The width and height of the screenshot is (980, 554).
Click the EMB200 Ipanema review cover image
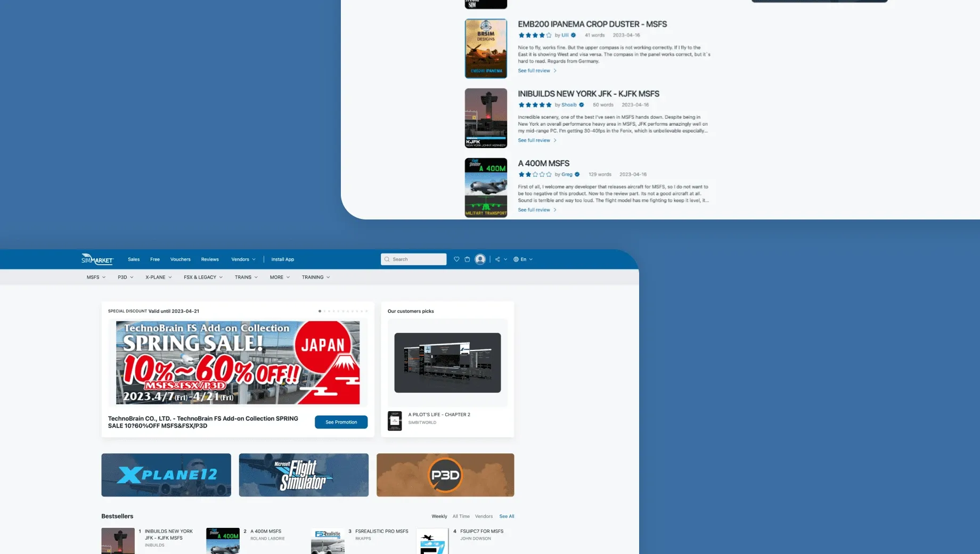(486, 48)
